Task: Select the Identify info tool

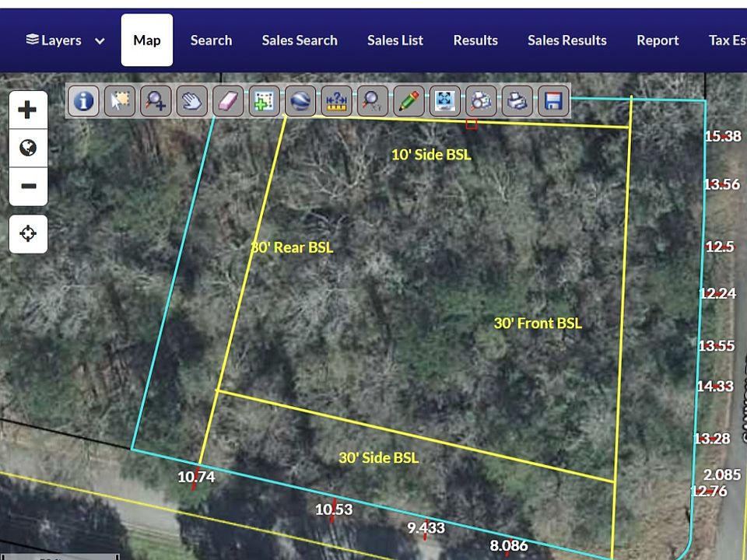Action: (84, 101)
